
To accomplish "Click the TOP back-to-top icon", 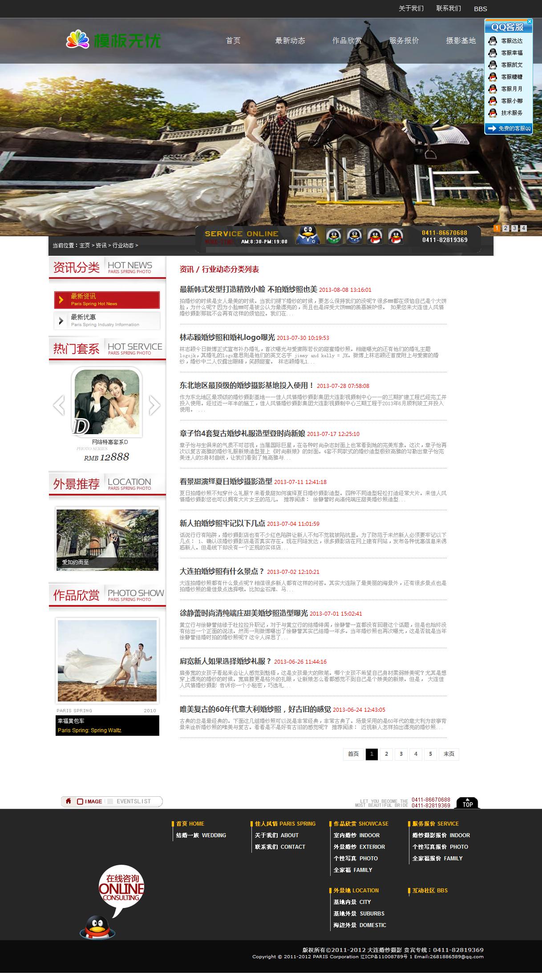I will coord(467,803).
